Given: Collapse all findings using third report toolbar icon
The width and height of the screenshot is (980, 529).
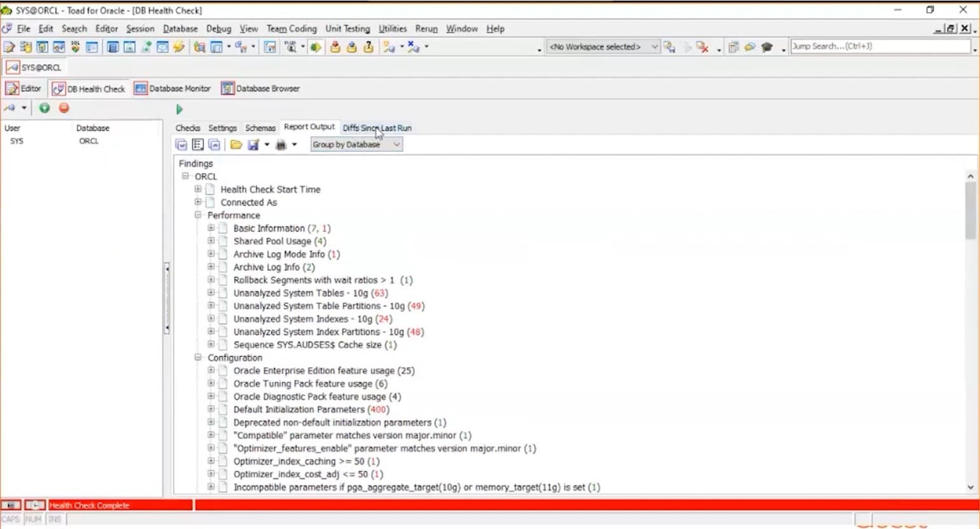Looking at the screenshot, I should (214, 145).
